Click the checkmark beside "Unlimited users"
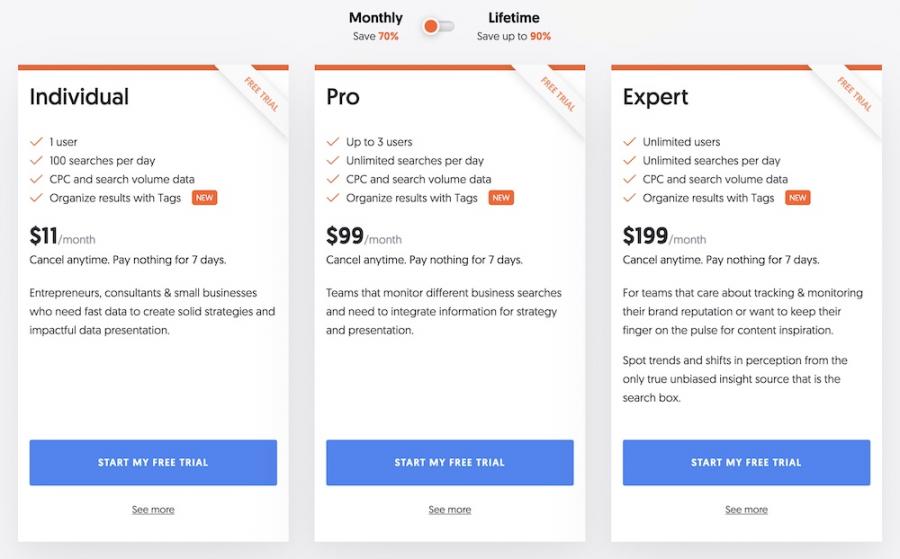Viewport: 900px width, 559px height. click(630, 142)
